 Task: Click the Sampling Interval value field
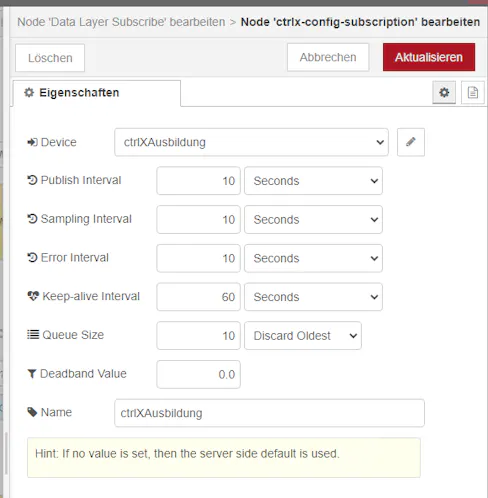(x=198, y=220)
